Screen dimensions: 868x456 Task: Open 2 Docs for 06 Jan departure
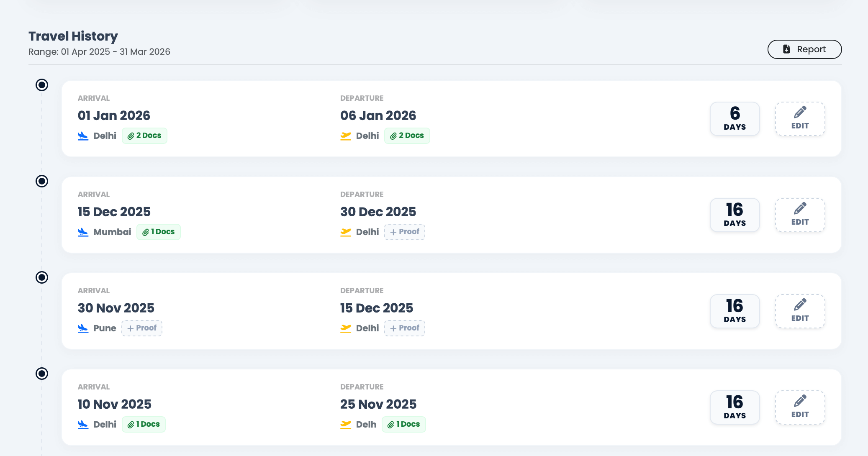407,136
